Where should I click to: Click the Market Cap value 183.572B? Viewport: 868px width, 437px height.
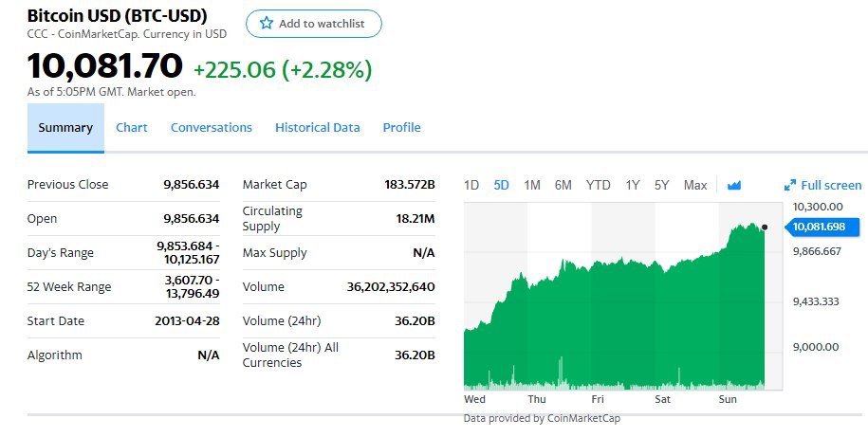[x=410, y=184]
